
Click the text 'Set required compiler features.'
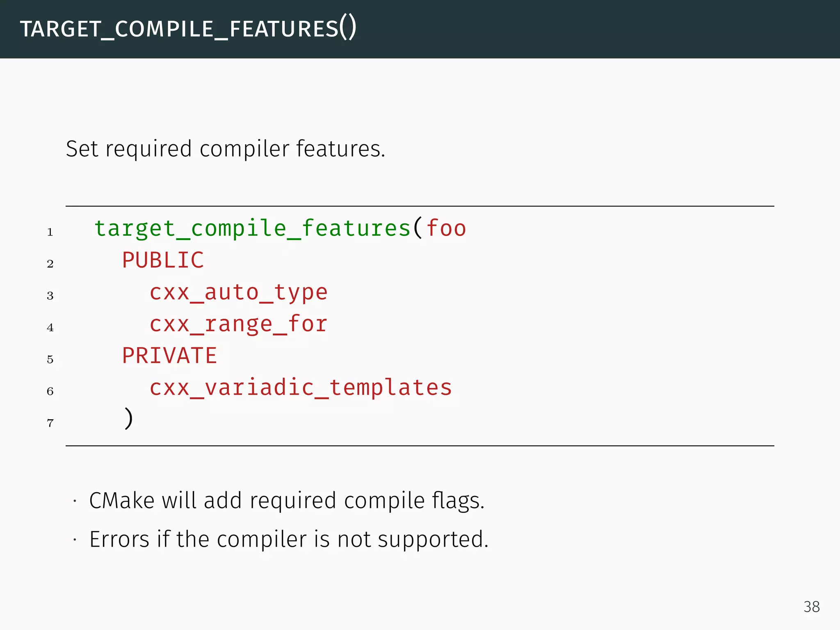click(226, 148)
